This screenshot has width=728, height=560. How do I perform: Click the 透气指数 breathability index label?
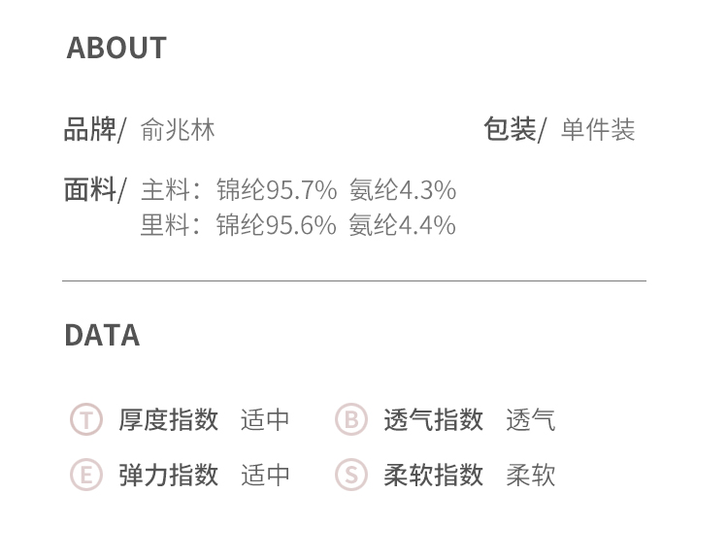coord(434,420)
